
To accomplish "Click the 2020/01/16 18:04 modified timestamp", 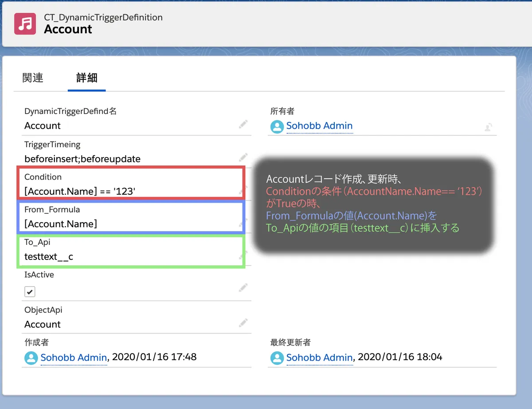I will [x=400, y=357].
